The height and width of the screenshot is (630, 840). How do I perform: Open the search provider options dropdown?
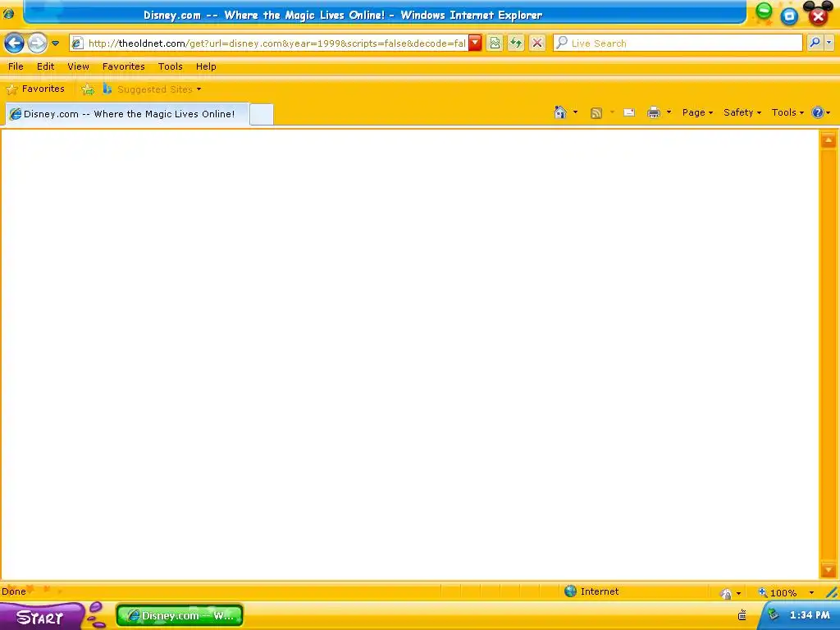[829, 43]
